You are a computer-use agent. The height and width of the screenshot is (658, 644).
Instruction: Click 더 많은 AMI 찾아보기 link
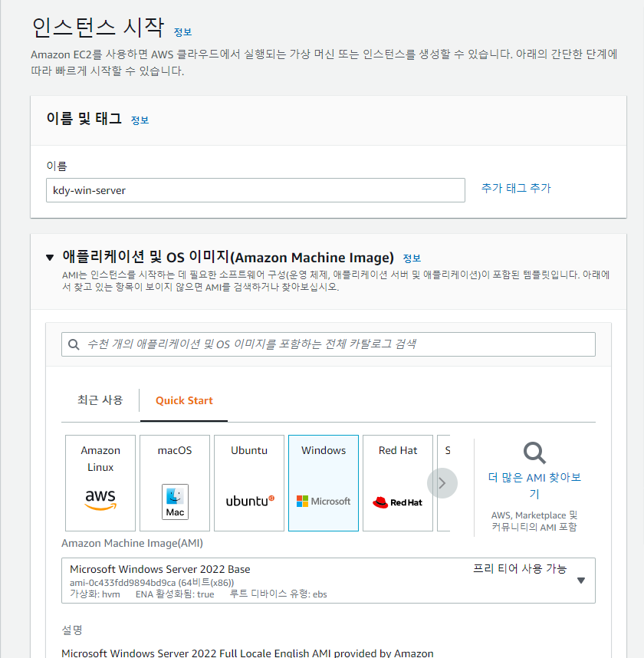tap(534, 485)
